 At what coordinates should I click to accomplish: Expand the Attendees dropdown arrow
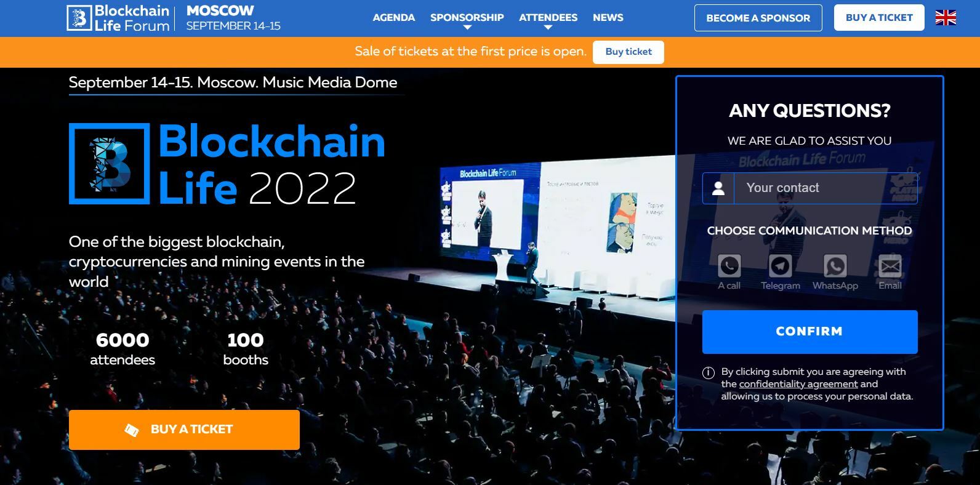(548, 28)
